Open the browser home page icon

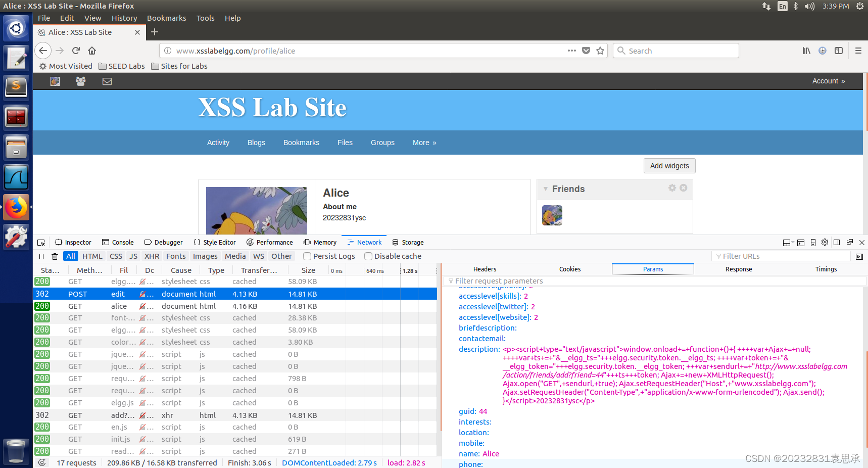click(92, 51)
